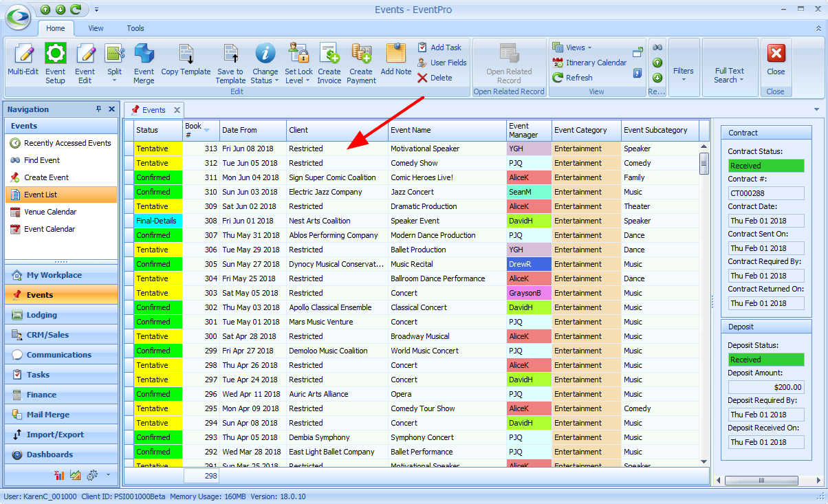Switch to the Tools ribbon tab
The image size is (828, 504).
pyautogui.click(x=135, y=28)
